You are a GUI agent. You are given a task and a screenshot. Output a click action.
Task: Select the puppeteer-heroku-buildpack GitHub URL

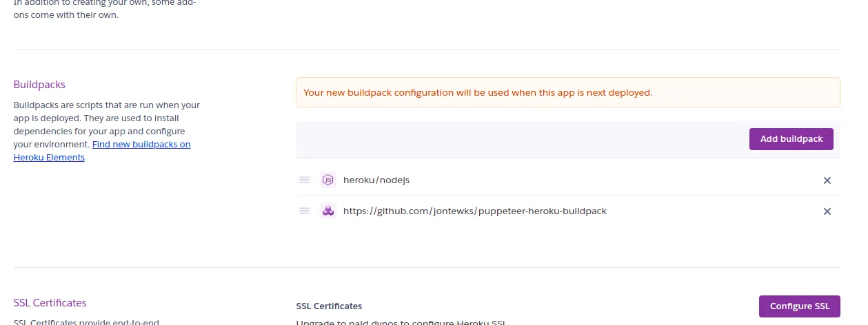tap(474, 211)
